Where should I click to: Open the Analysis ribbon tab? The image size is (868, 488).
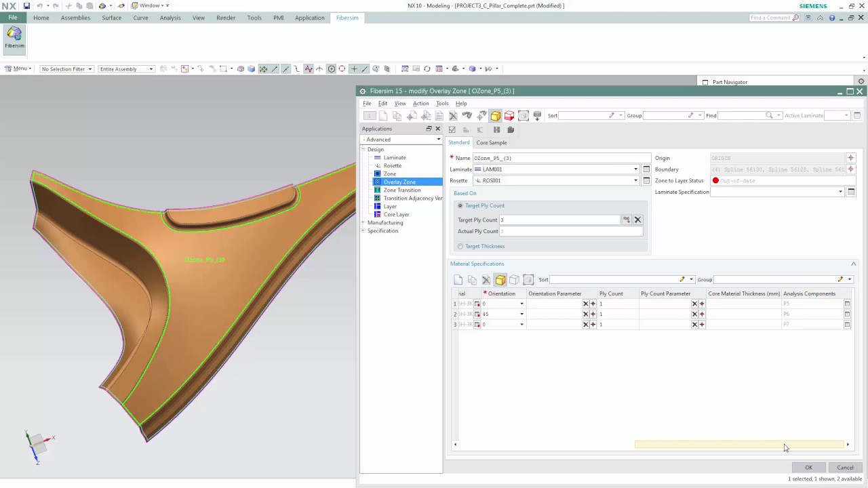coord(170,18)
